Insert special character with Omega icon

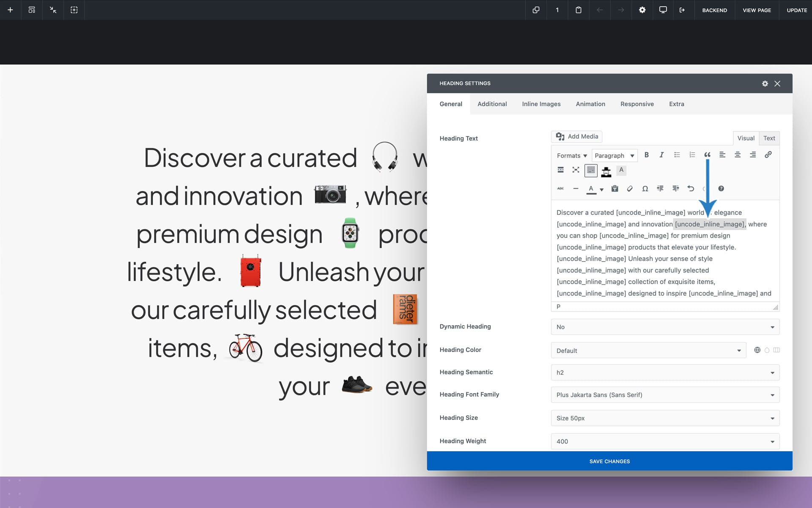(645, 189)
